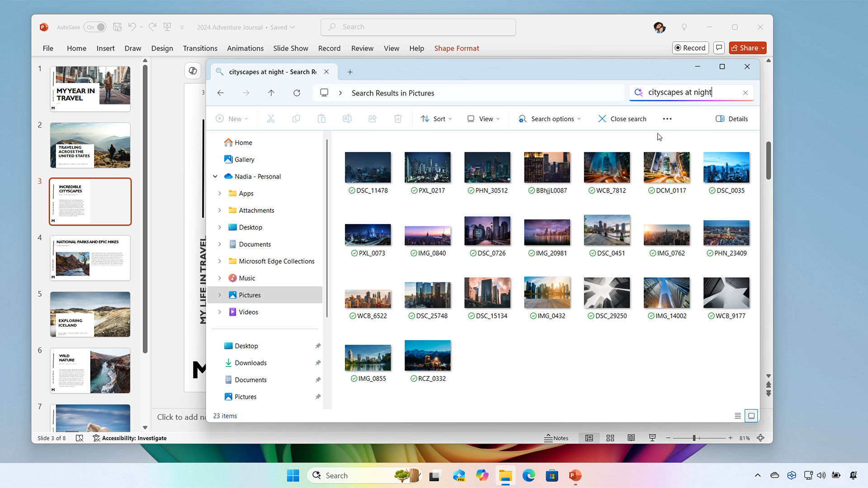Open Reading view from the status bar
Viewport: 868px width, 488px height.
coord(631,438)
